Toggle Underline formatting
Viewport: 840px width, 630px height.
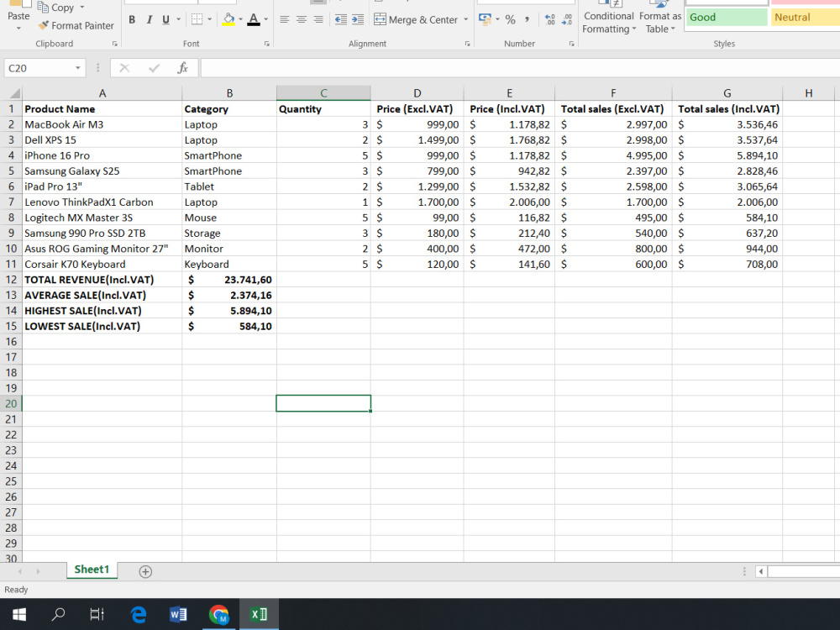[x=166, y=20]
